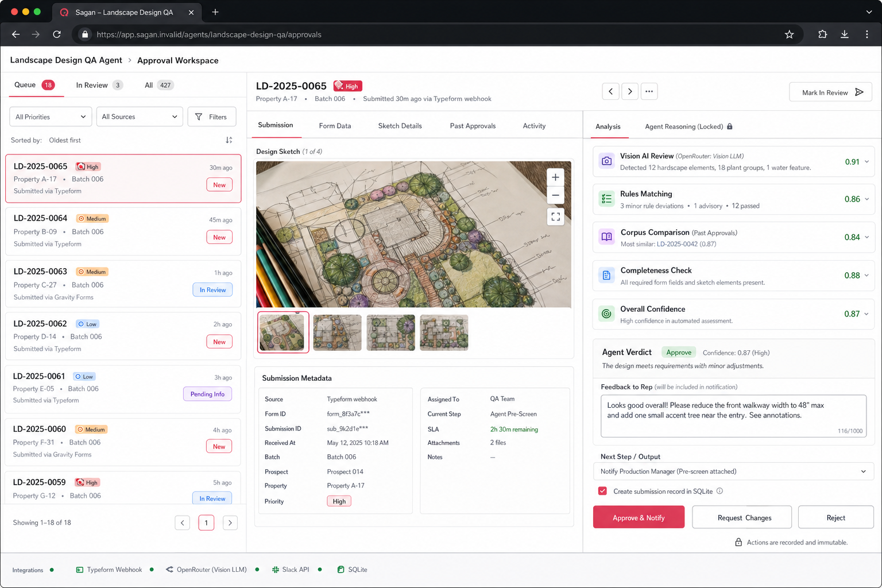The width and height of the screenshot is (882, 588).
Task: Open the Sketch Details tab
Action: [400, 126]
